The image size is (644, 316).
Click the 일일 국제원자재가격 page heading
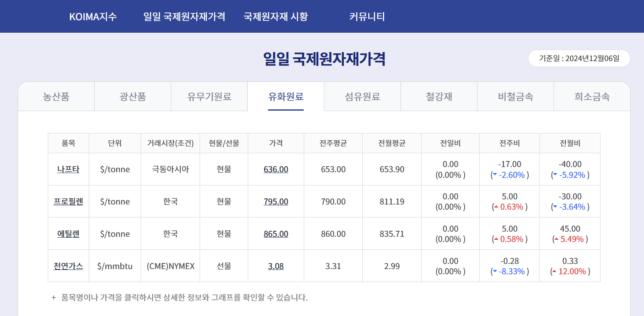point(324,59)
